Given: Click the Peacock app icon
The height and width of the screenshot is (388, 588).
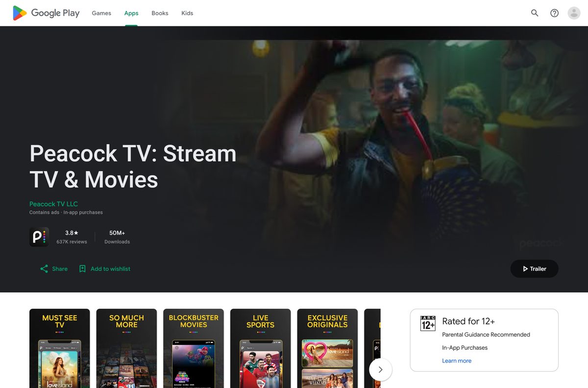Looking at the screenshot, I should [39, 237].
